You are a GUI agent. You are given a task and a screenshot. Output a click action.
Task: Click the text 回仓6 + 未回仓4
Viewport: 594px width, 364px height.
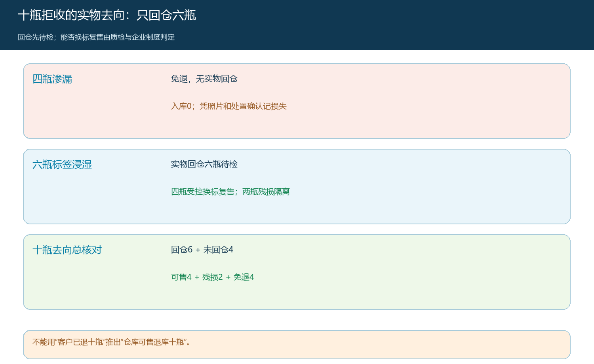202,250
